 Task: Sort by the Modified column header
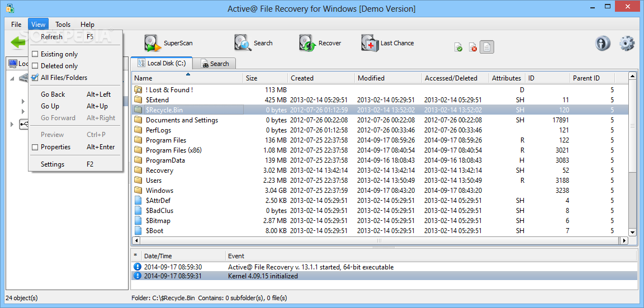[389, 78]
